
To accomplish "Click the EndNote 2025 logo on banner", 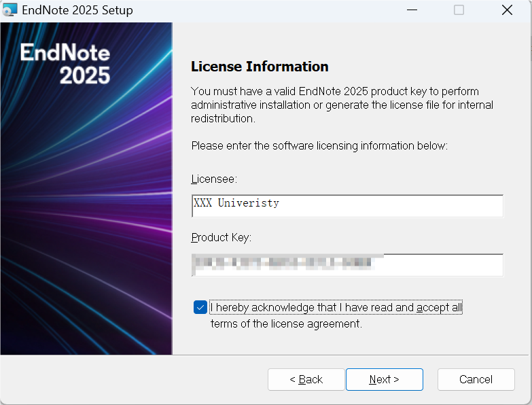I will click(65, 64).
